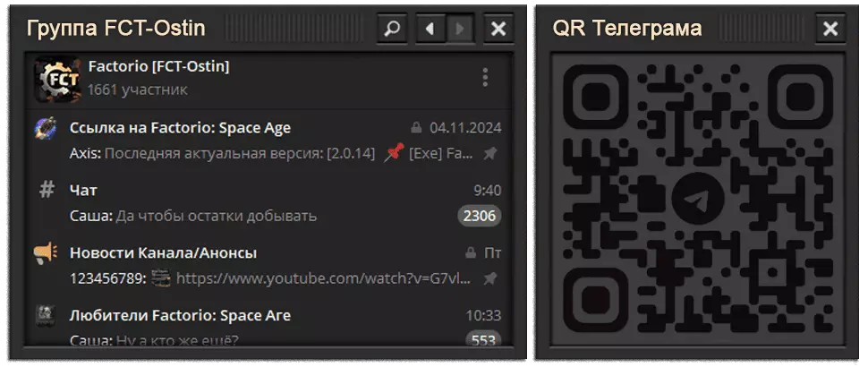Open search in Группа FCT-Ostin window
Viewport: 868px width, 367px height.
tap(392, 29)
